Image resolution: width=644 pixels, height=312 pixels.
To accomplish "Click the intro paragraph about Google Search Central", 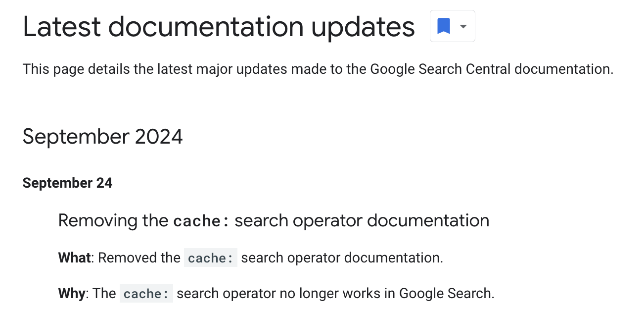I will tap(318, 69).
